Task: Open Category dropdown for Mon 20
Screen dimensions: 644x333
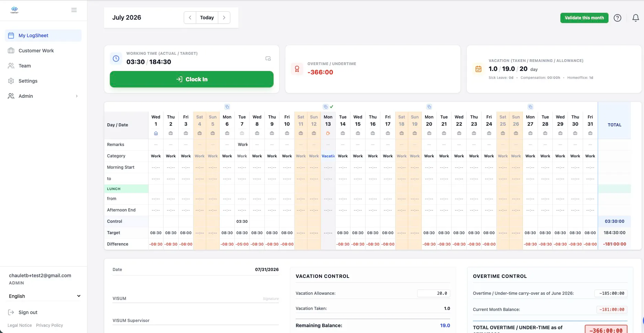Action: pyautogui.click(x=429, y=156)
